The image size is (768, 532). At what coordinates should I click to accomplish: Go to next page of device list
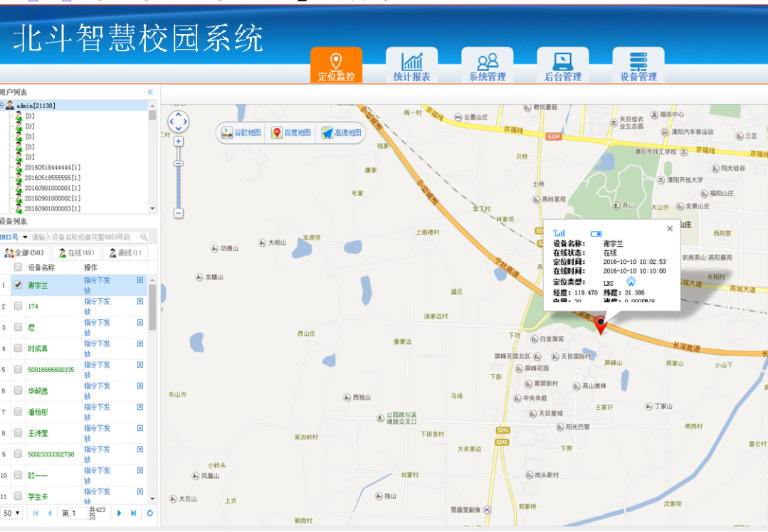point(119,513)
